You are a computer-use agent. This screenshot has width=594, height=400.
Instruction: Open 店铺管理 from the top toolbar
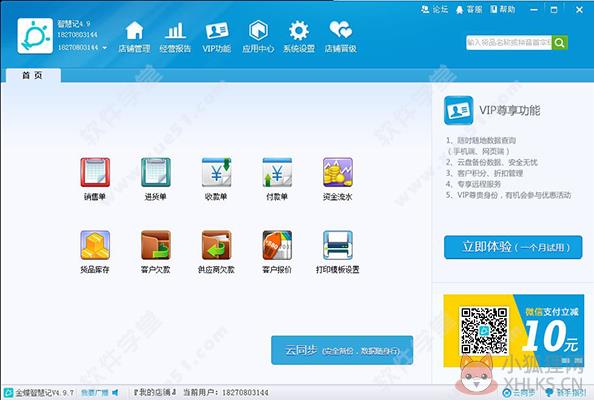134,37
